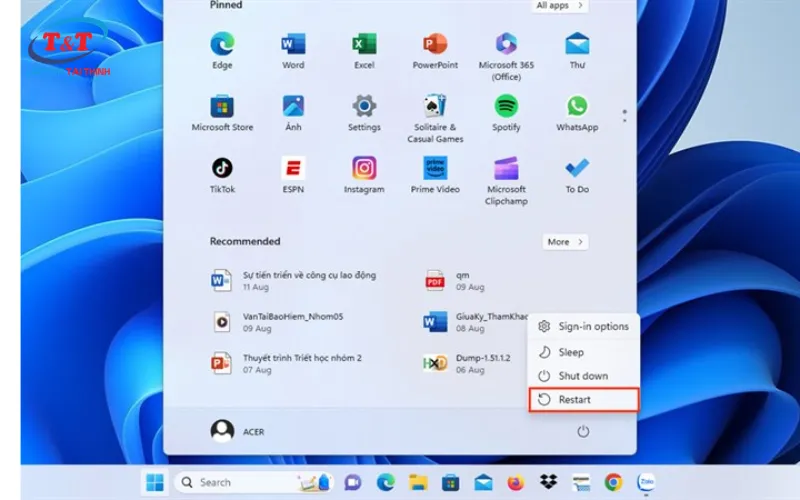The width and height of the screenshot is (800, 500).
Task: Open recommended file Dump-1.51.1.2
Action: tap(467, 363)
